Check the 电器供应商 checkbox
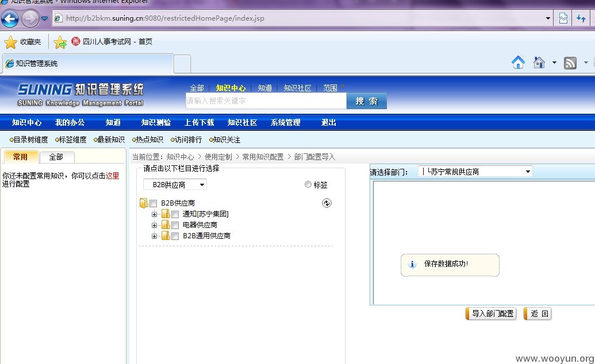 tap(175, 225)
